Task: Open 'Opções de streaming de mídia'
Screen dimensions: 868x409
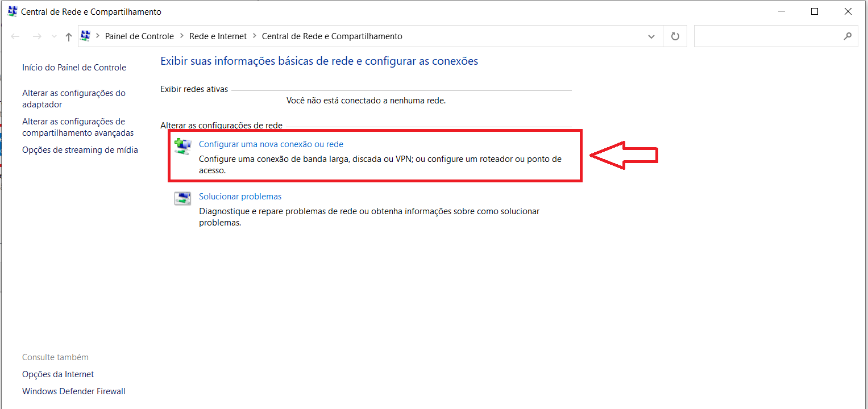Action: pyautogui.click(x=80, y=150)
